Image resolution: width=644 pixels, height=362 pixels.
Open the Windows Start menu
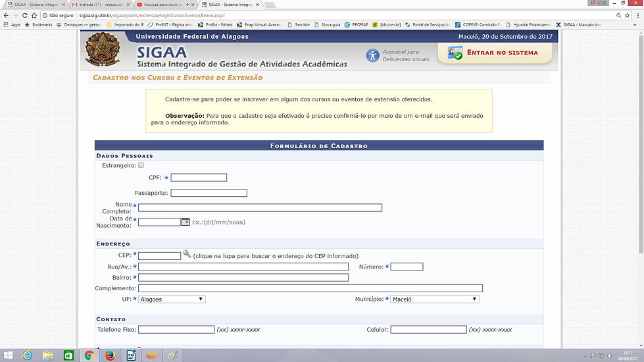point(8,355)
